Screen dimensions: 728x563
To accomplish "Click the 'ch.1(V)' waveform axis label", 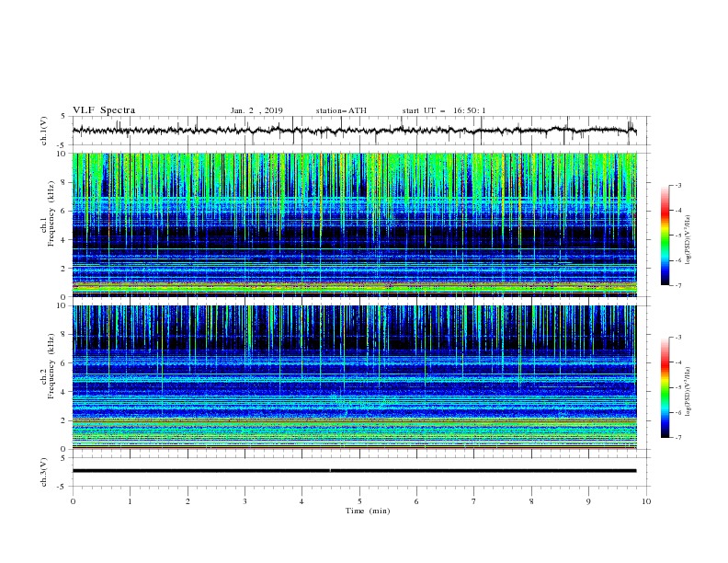I will pos(44,131).
